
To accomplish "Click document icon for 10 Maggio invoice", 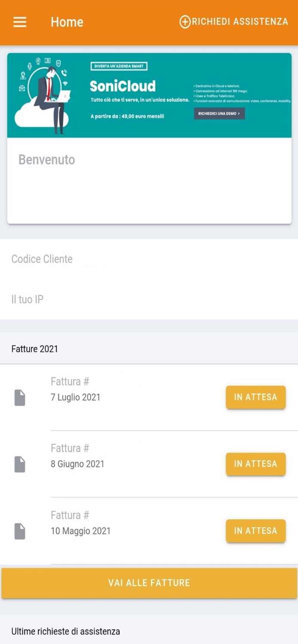I will (x=20, y=531).
